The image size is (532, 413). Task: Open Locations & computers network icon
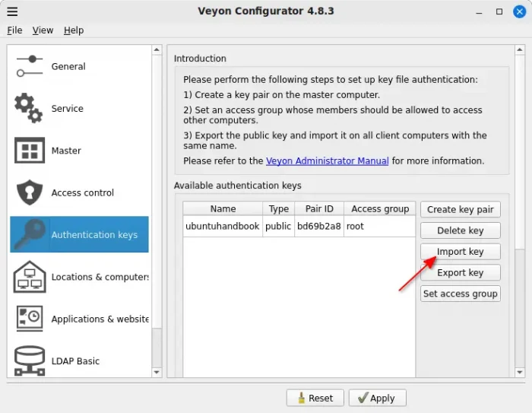click(30, 277)
